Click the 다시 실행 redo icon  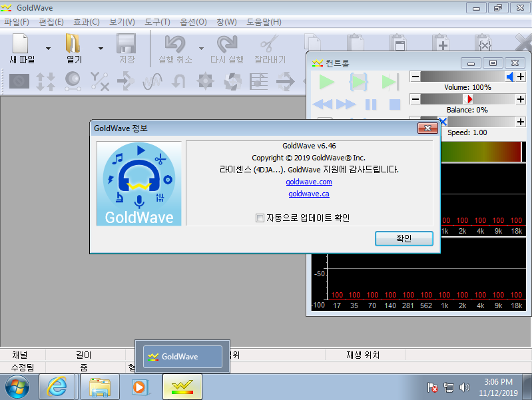(227, 44)
